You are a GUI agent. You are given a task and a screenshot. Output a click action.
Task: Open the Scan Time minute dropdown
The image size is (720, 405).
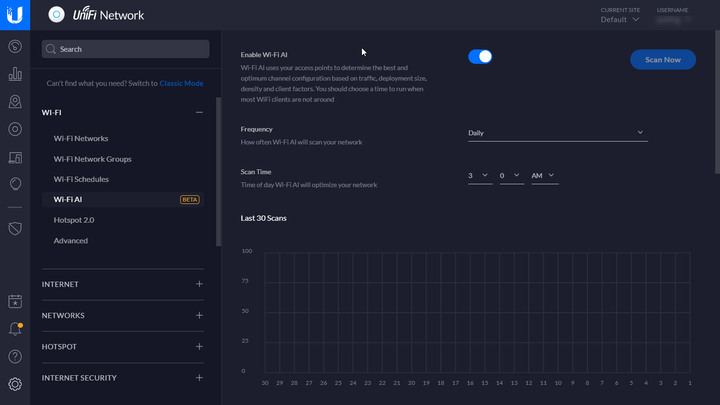[512, 176]
